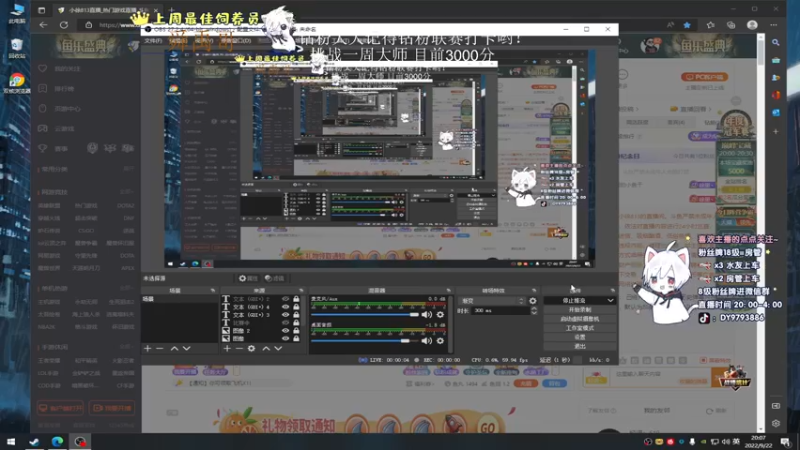This screenshot has width=800, height=450.
Task: Move the OBS scene down
Action: point(186,348)
